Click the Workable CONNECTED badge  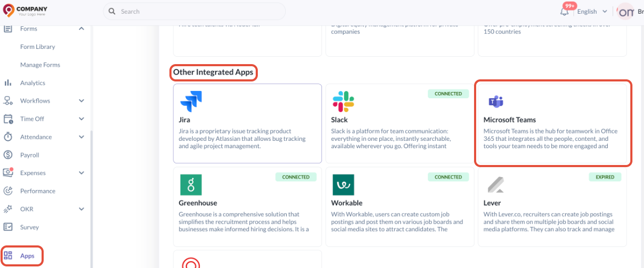coord(448,177)
